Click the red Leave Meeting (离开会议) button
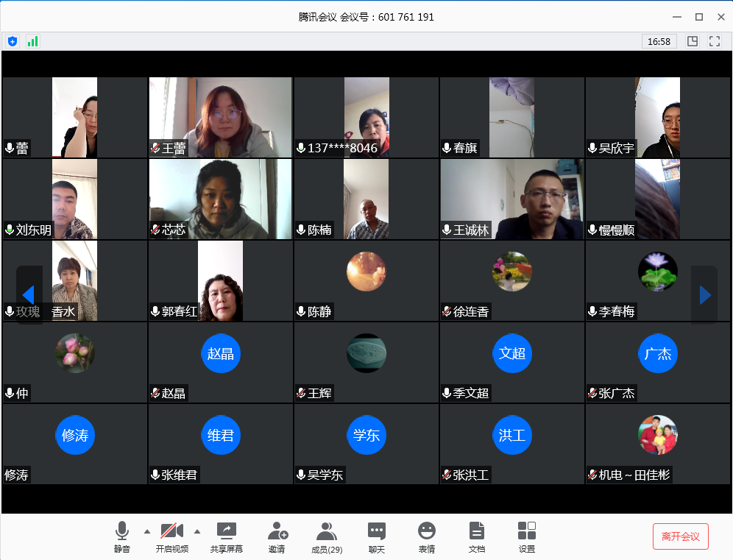733x560 pixels. pos(680,536)
